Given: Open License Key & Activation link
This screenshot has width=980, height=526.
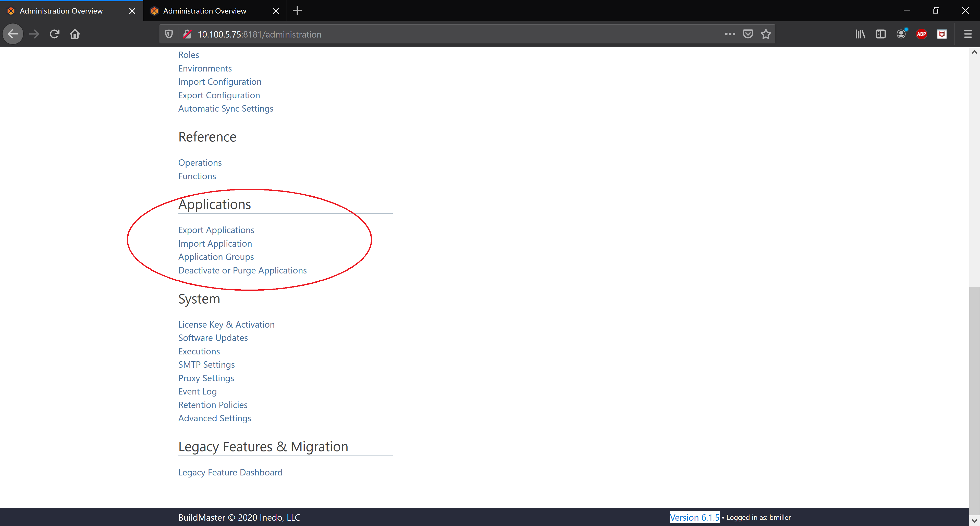Looking at the screenshot, I should [x=226, y=324].
